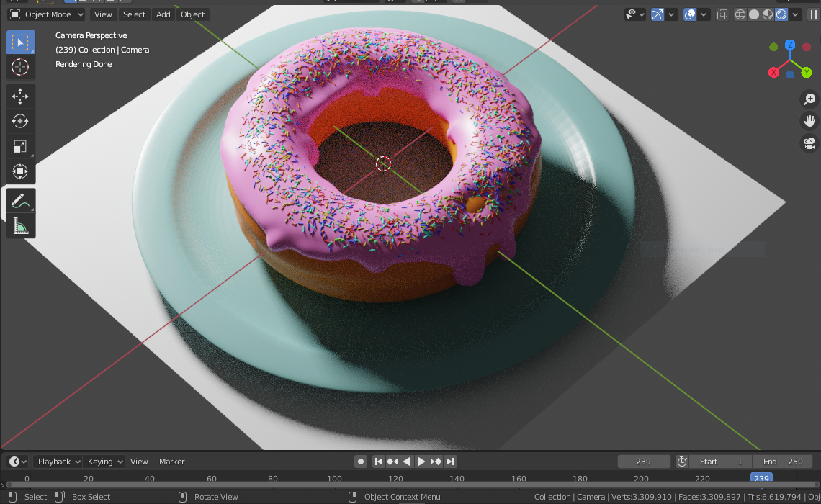Toggle the camera view icon
821x504 pixels.
click(x=809, y=143)
